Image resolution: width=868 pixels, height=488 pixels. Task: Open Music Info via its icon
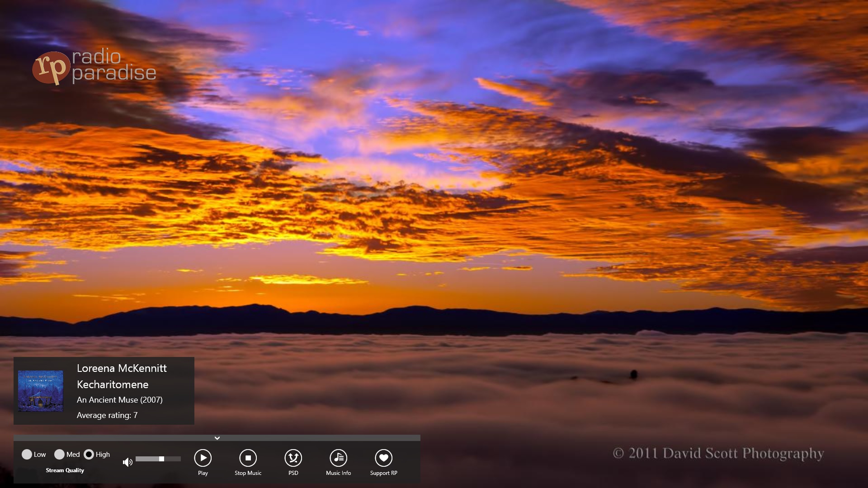click(338, 458)
